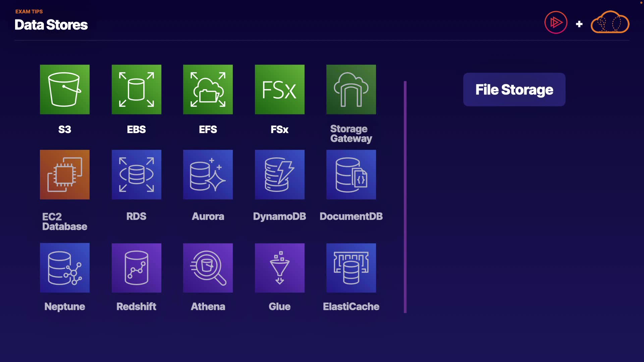Select the Glue funnel icon
This screenshot has width=644, height=362.
(280, 268)
